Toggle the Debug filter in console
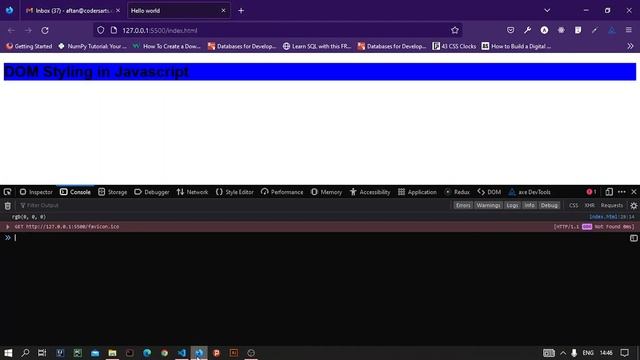 (x=549, y=205)
